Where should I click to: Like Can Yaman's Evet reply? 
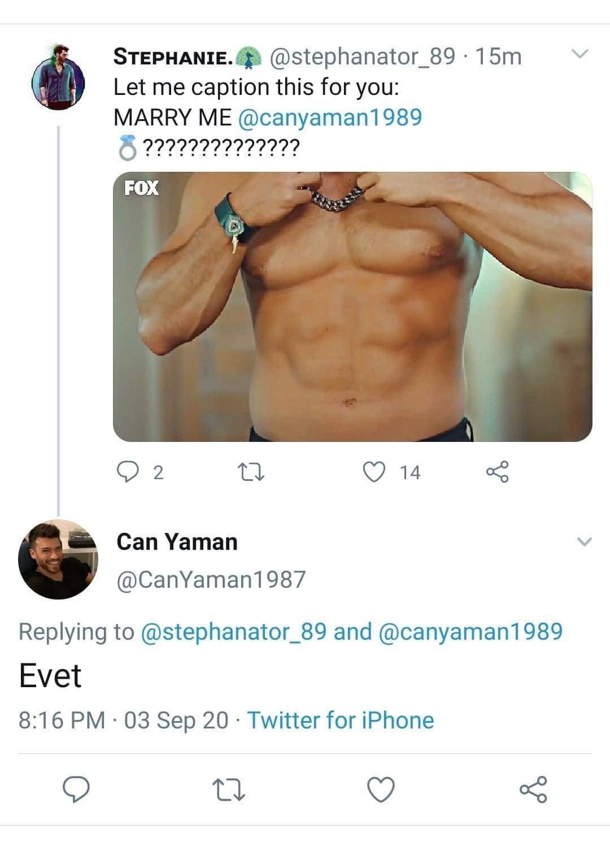(381, 789)
